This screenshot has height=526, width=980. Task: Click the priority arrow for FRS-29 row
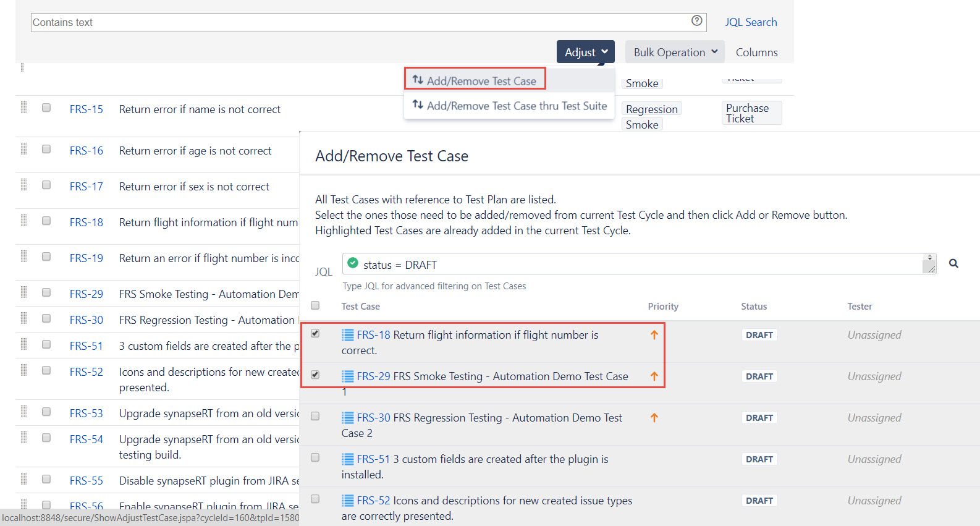[x=654, y=376]
